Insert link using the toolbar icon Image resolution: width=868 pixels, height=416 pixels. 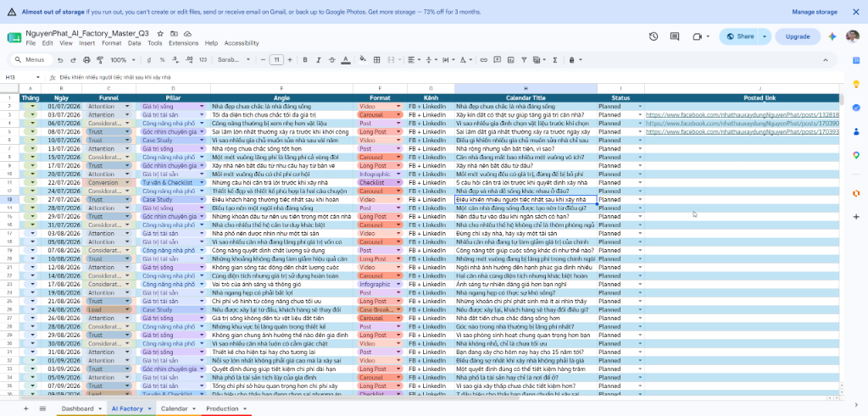point(484,60)
